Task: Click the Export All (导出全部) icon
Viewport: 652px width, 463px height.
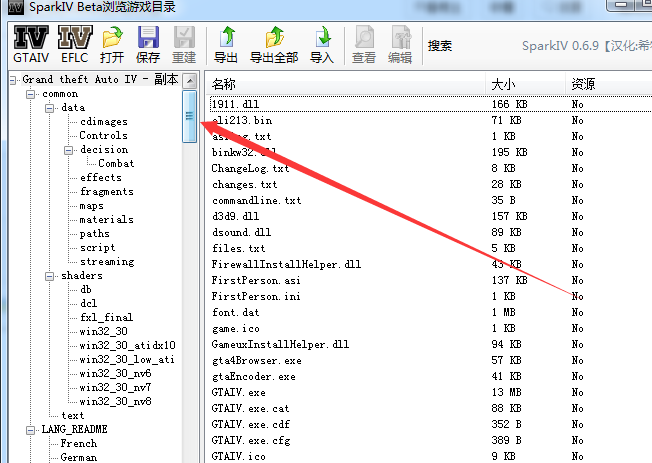Action: click(274, 38)
